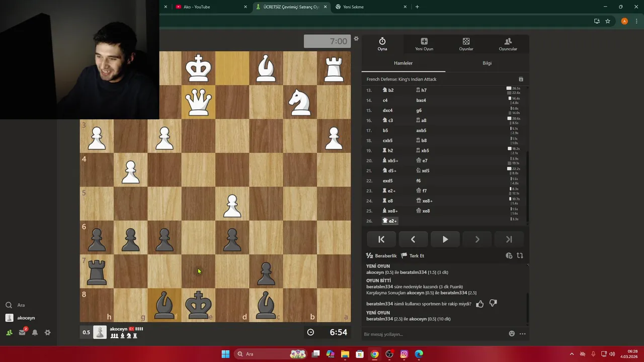
Task: Offer a draw with Beraberlik
Action: (381, 256)
